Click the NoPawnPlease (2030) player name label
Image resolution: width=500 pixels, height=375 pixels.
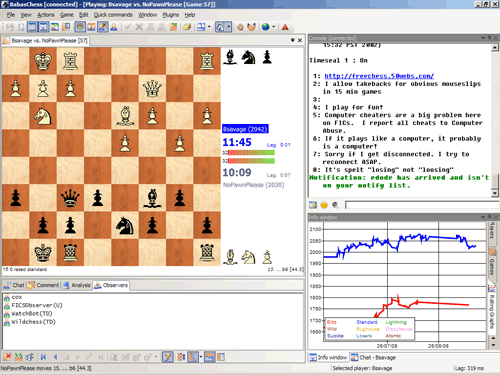253,185
